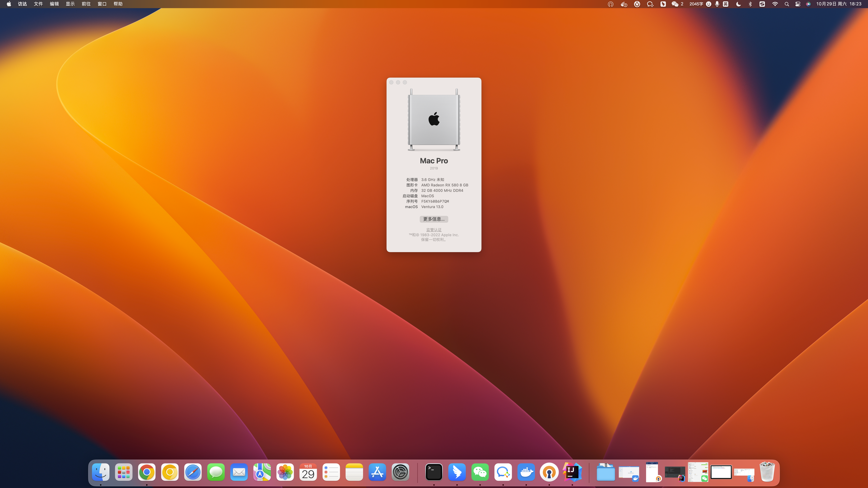The width and height of the screenshot is (868, 488).
Task: Open Trash in the Dock
Action: (x=767, y=472)
